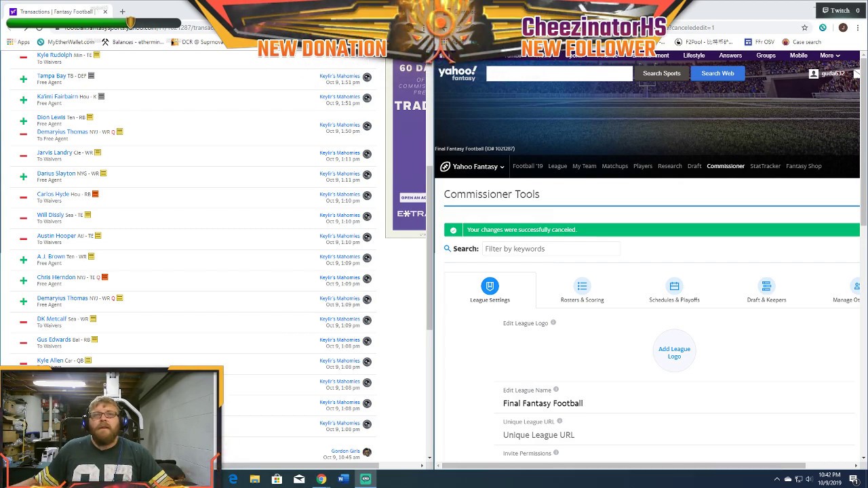Open the Research tab

pyautogui.click(x=670, y=166)
